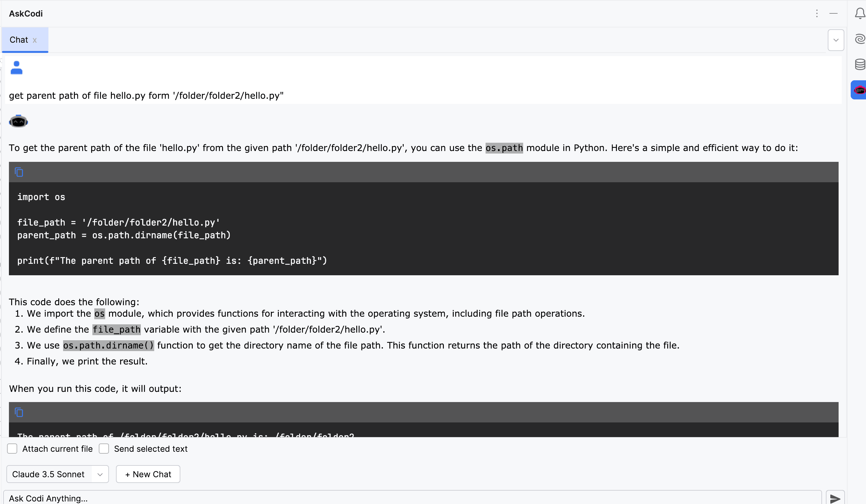Viewport: 866px width, 504px height.
Task: Enable Send selected text checkbox
Action: (104, 449)
